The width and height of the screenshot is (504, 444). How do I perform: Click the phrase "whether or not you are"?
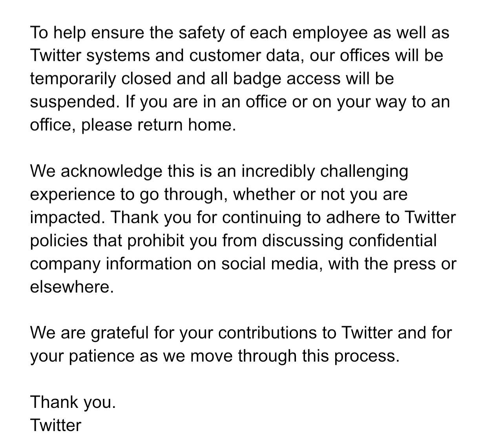click(x=320, y=194)
